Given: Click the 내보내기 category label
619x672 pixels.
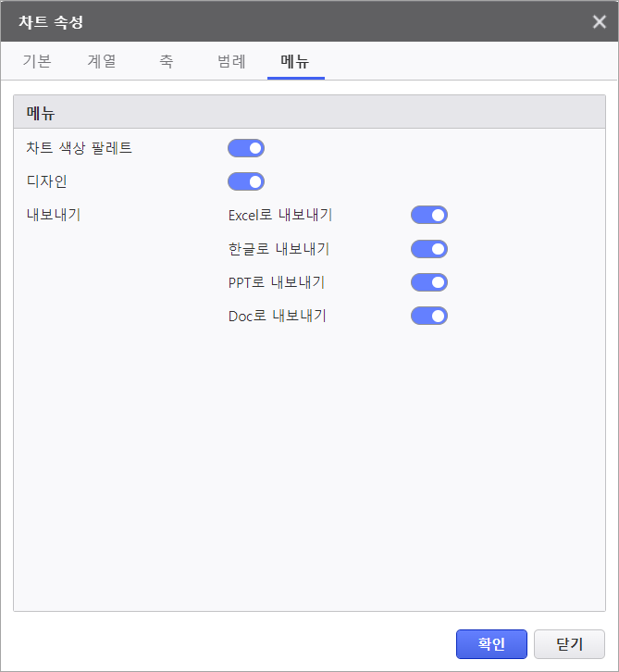Looking at the screenshot, I should coord(54,215).
